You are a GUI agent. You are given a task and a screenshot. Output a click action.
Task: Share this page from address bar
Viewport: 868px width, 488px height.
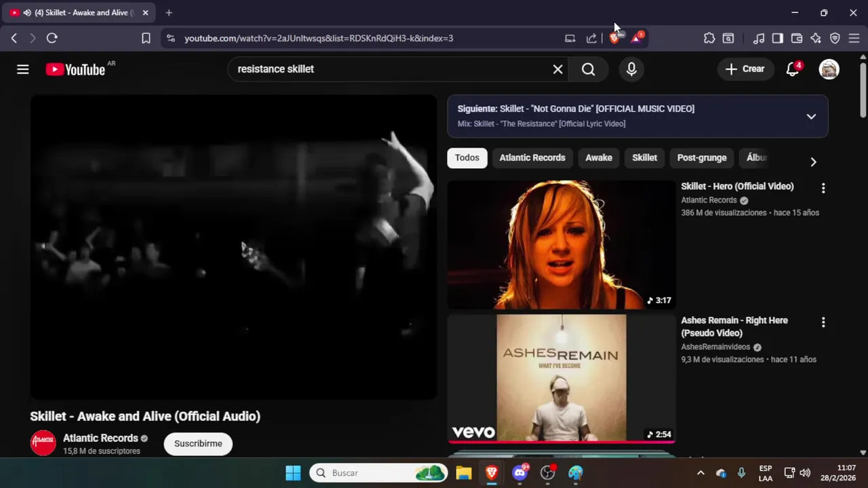point(591,38)
